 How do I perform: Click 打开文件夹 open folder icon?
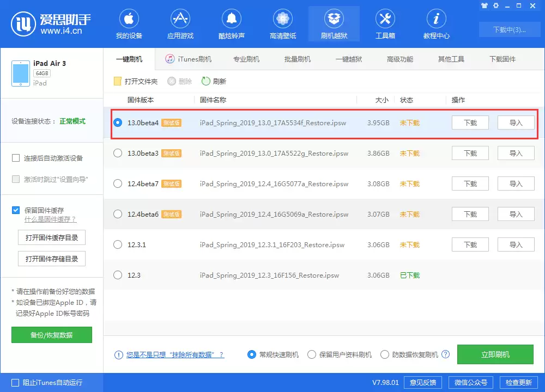118,81
